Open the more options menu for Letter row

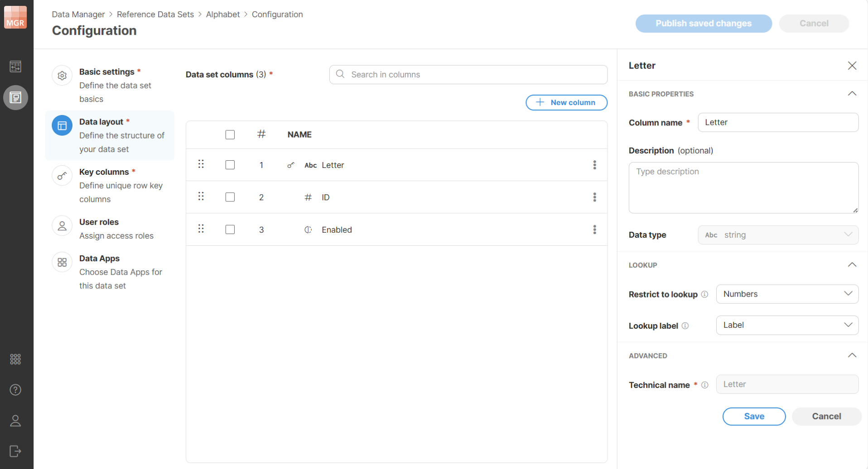[x=594, y=165]
